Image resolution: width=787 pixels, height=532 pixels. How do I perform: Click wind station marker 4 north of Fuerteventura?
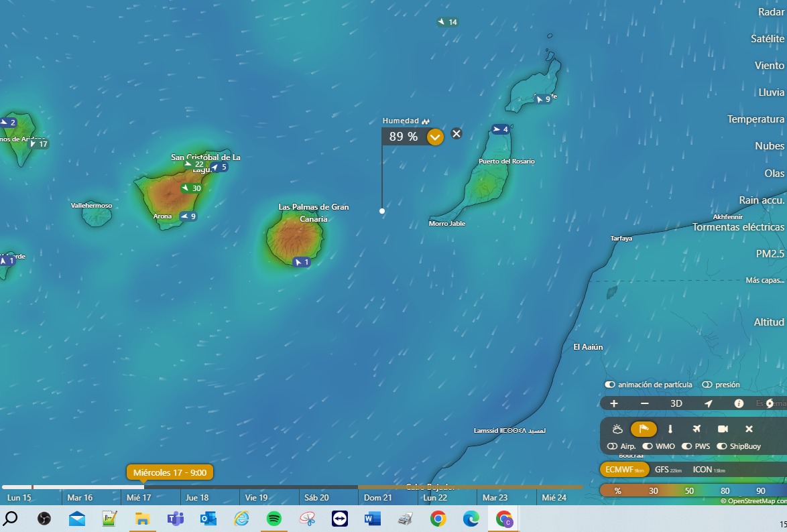[500, 129]
